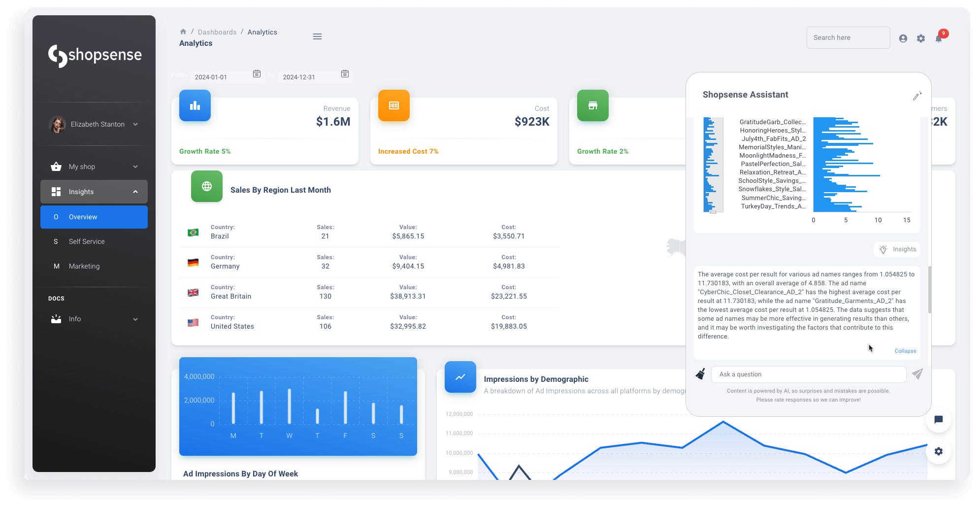Select Self Service in sidebar

click(x=87, y=241)
